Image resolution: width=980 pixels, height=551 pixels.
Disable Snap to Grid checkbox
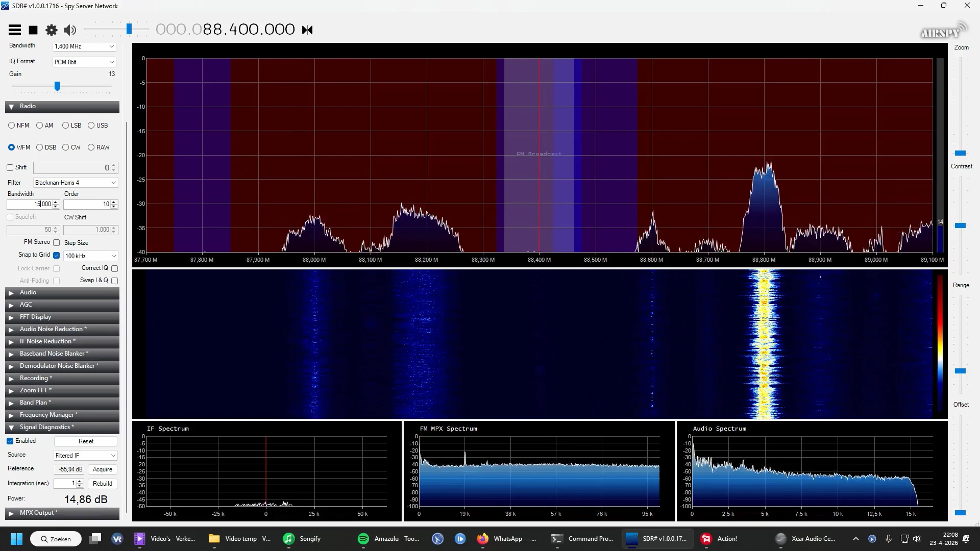click(x=57, y=255)
